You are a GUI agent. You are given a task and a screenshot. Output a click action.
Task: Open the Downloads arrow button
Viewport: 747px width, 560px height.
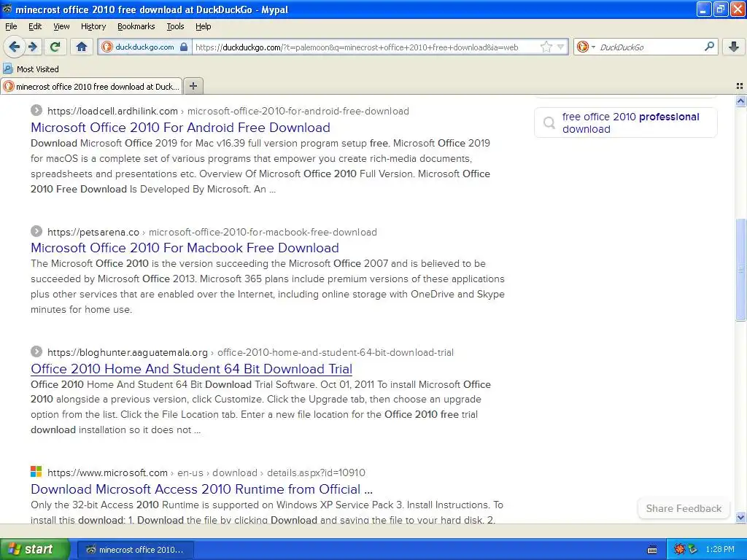734,47
